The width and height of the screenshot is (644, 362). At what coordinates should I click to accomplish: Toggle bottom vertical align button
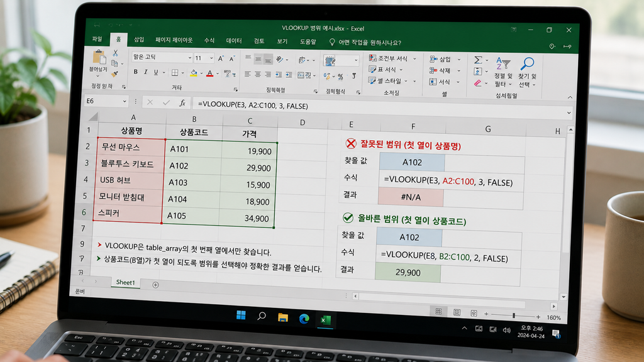pyautogui.click(x=268, y=60)
